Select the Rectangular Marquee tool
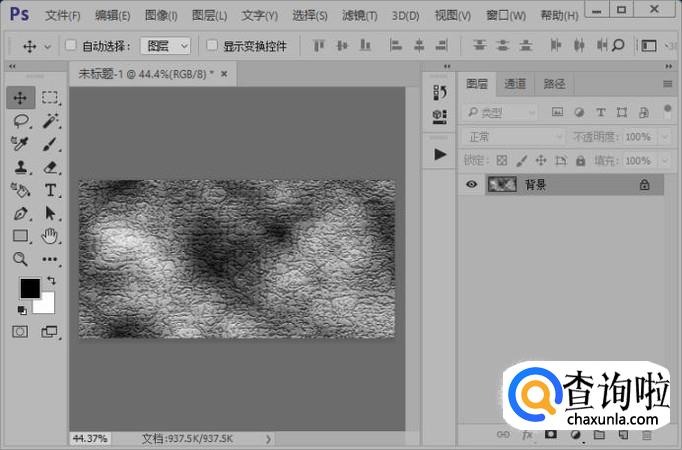This screenshot has height=450, width=682. pyautogui.click(x=50, y=97)
